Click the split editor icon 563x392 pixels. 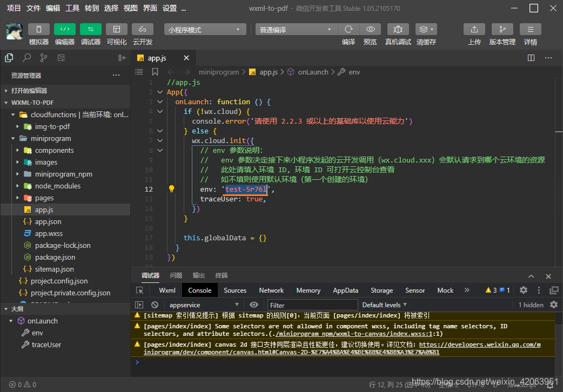531,58
